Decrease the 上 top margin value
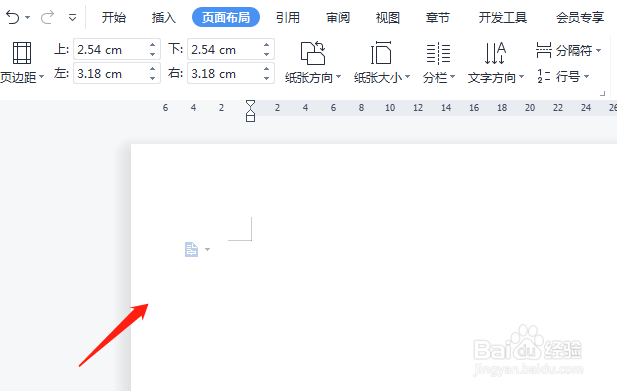Viewport: 617px width, 391px height. click(153, 55)
